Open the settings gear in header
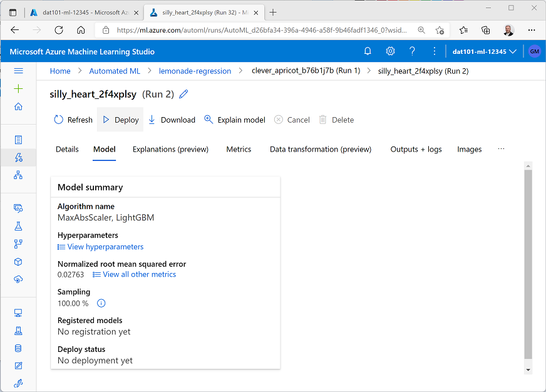 pyautogui.click(x=390, y=51)
